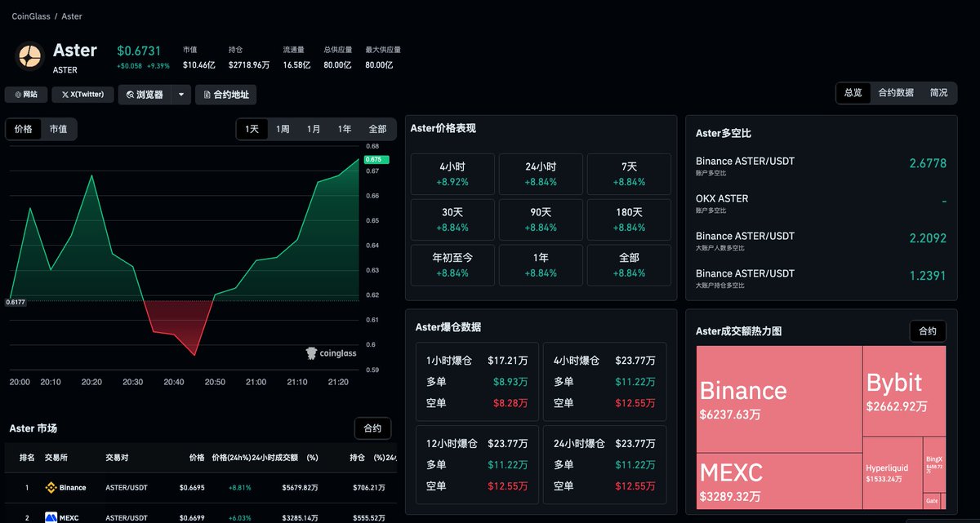Click the $0.6731 price value
Image resolution: width=980 pixels, height=523 pixels.
point(140,51)
